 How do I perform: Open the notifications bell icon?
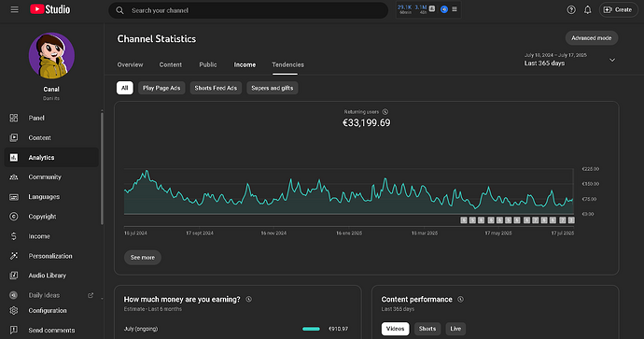tap(588, 10)
